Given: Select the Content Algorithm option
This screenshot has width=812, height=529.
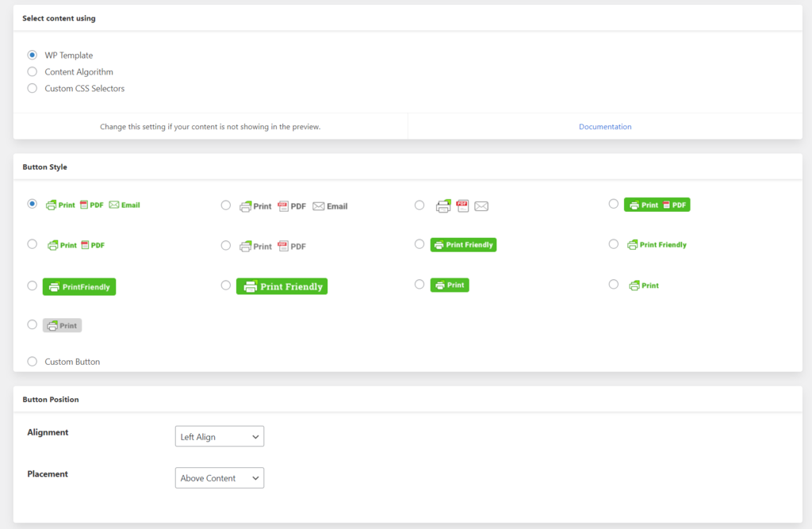Looking at the screenshot, I should [x=32, y=71].
